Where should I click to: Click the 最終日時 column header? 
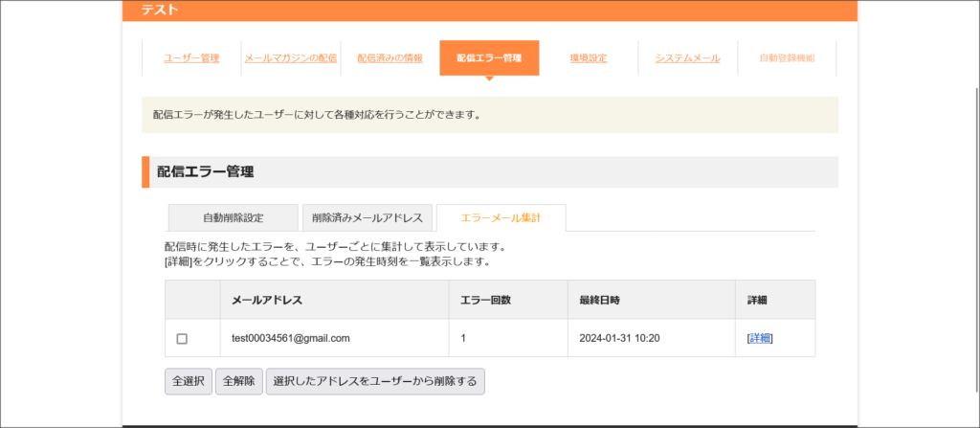[600, 301]
